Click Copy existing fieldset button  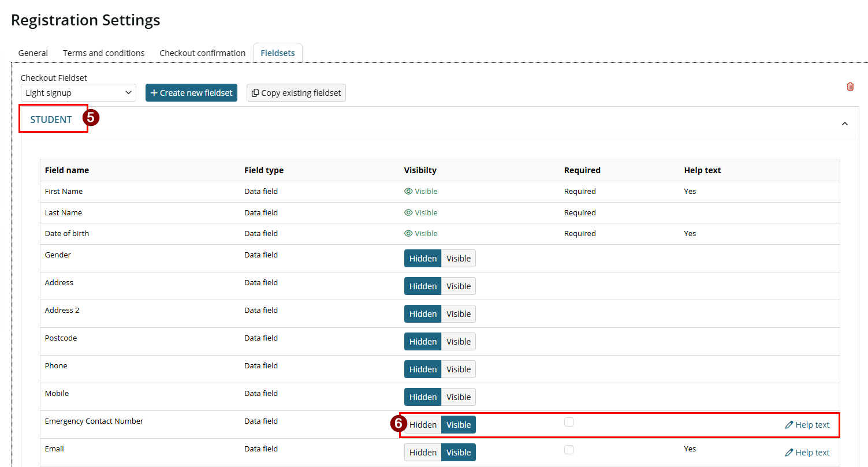point(296,93)
